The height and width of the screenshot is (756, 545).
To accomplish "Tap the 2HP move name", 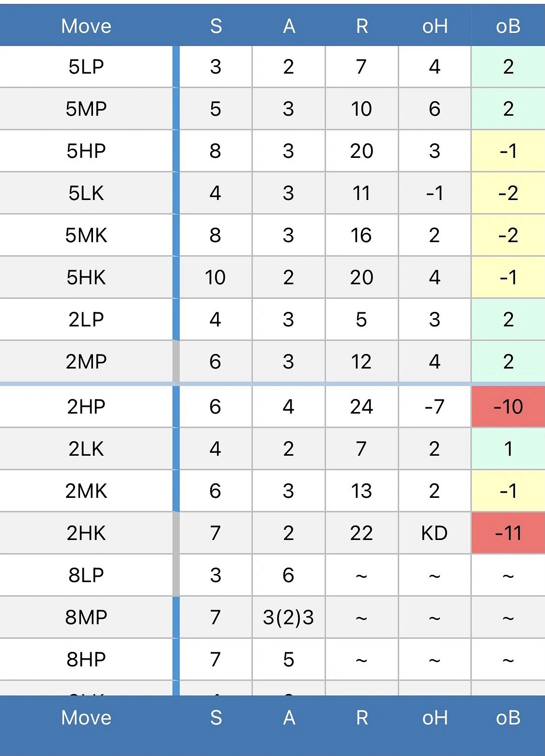I will [x=86, y=407].
